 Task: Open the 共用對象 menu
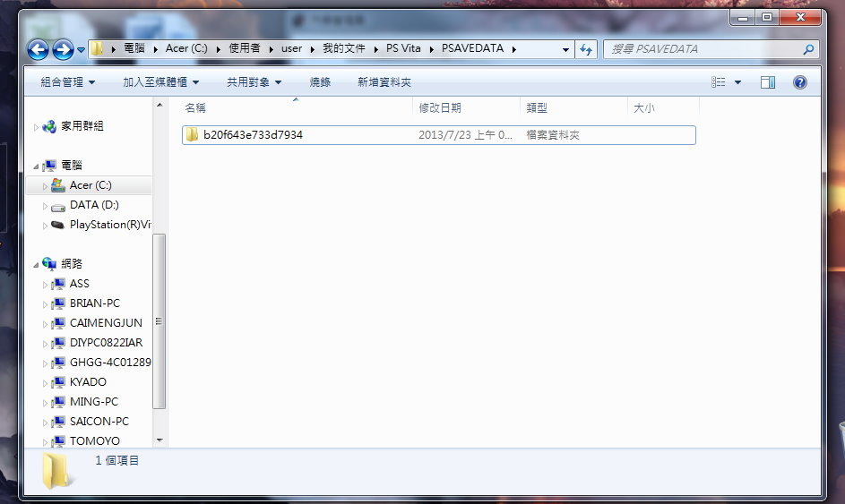(254, 82)
